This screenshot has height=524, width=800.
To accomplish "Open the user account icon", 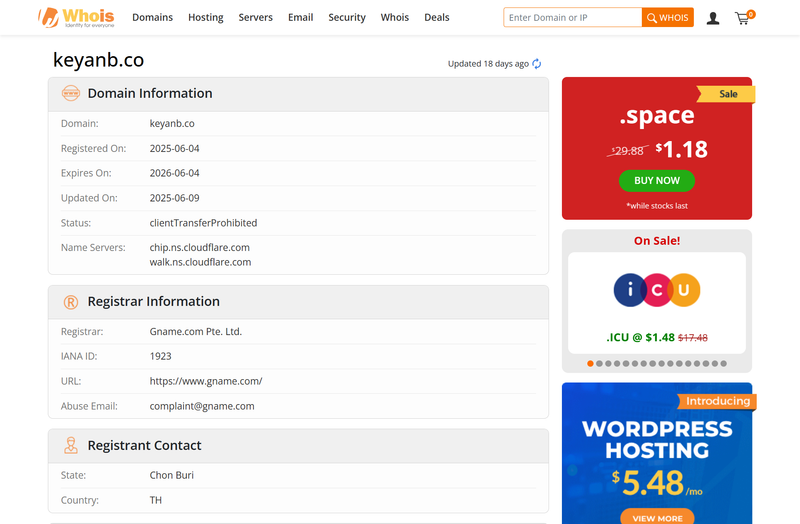I will pos(713,18).
